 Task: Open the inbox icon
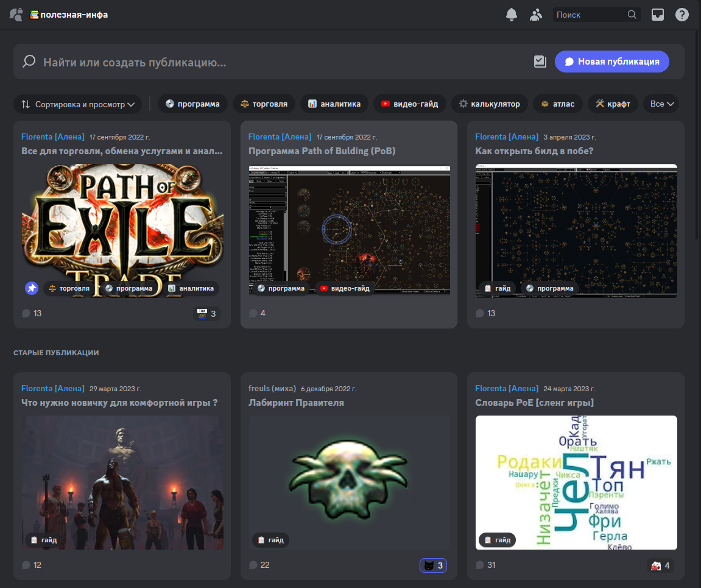pyautogui.click(x=658, y=15)
